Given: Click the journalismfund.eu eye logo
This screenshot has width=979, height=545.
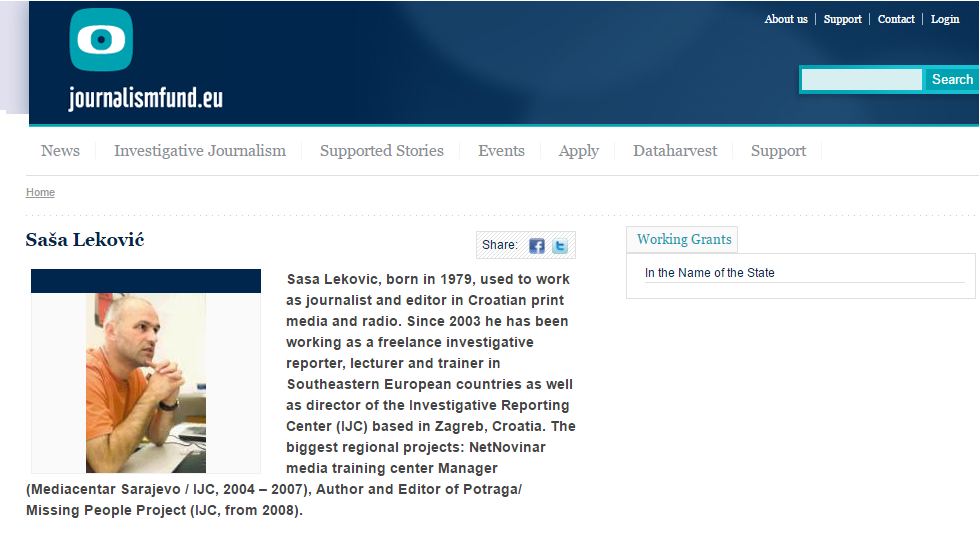Looking at the screenshot, I should pos(101,41).
